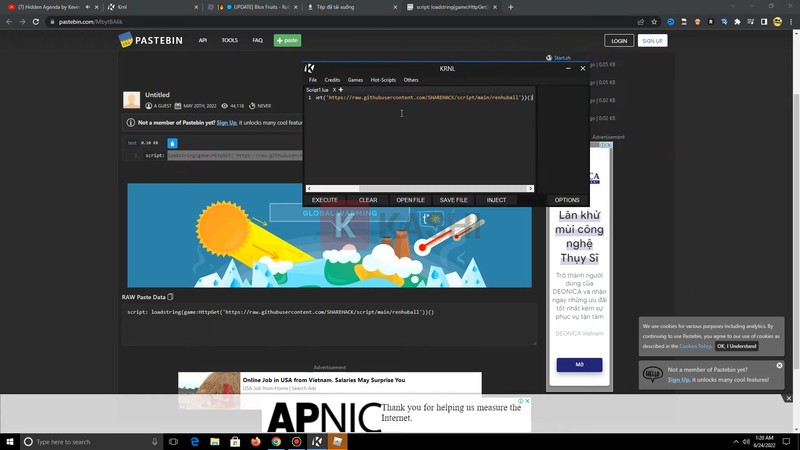Open the Hot-Scripts menu in KRNL
Viewport: 800px width, 450px height.
[383, 80]
